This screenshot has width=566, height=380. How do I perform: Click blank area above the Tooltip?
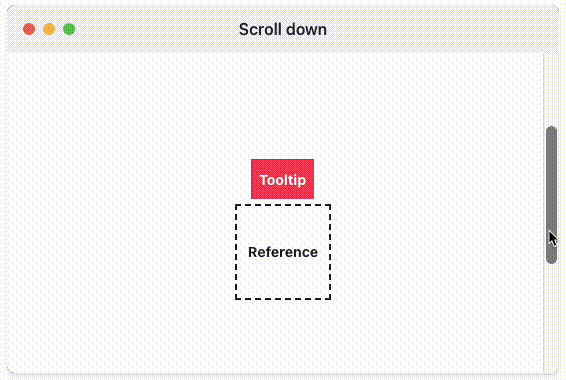pyautogui.click(x=283, y=106)
